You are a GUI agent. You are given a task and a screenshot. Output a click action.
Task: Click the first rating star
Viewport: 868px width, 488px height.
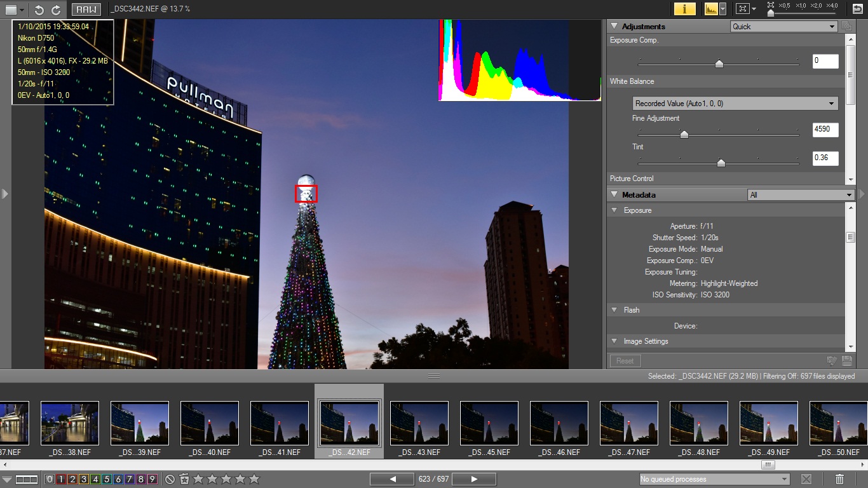[x=198, y=479]
